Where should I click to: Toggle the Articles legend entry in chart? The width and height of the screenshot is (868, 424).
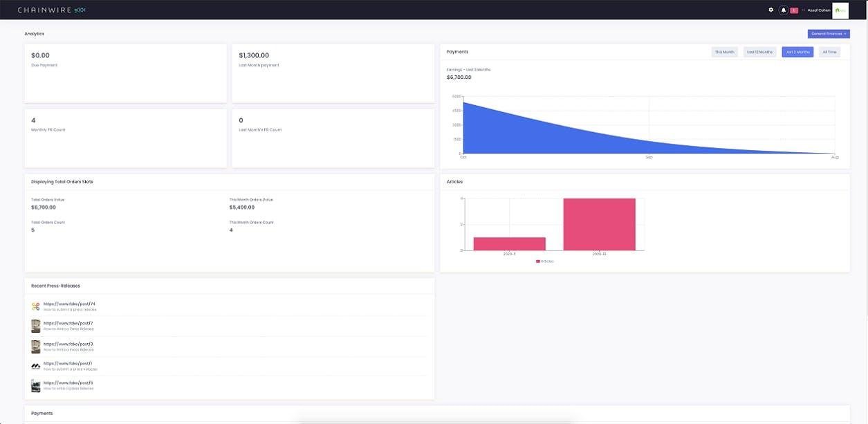(545, 261)
